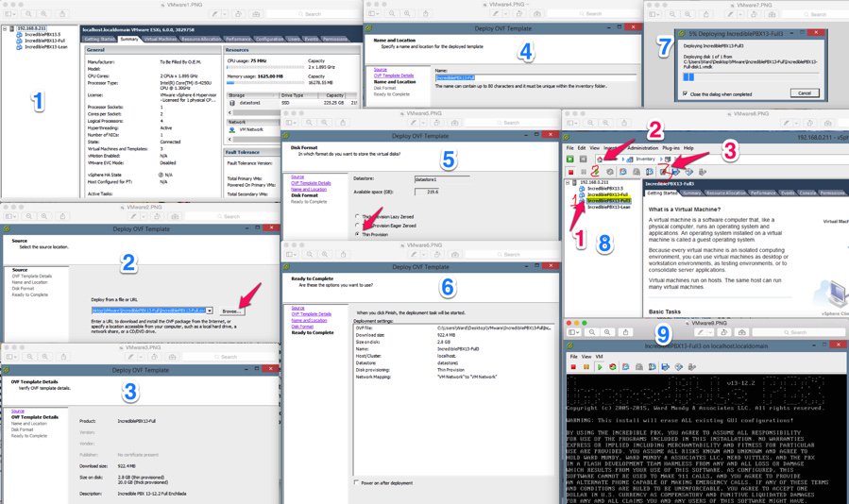Click Revert to Snapshot icon in VMware8 toolbar
The image size is (849, 504).
click(x=637, y=172)
